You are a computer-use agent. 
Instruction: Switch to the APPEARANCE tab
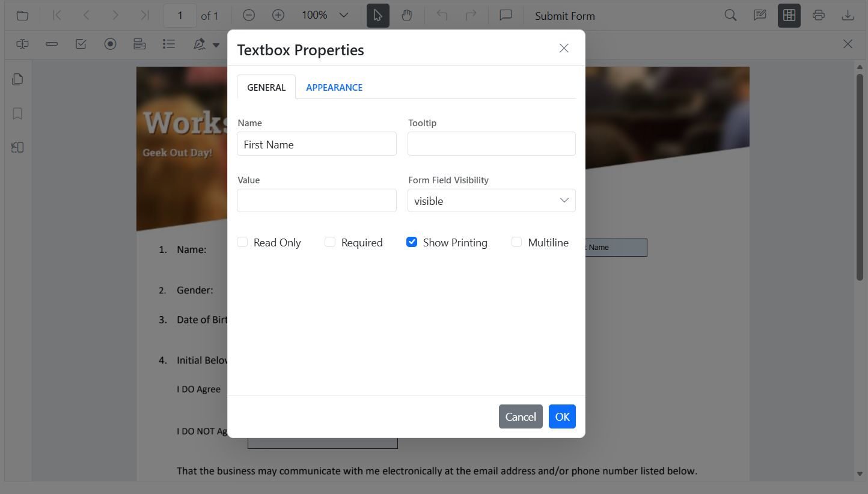click(334, 87)
